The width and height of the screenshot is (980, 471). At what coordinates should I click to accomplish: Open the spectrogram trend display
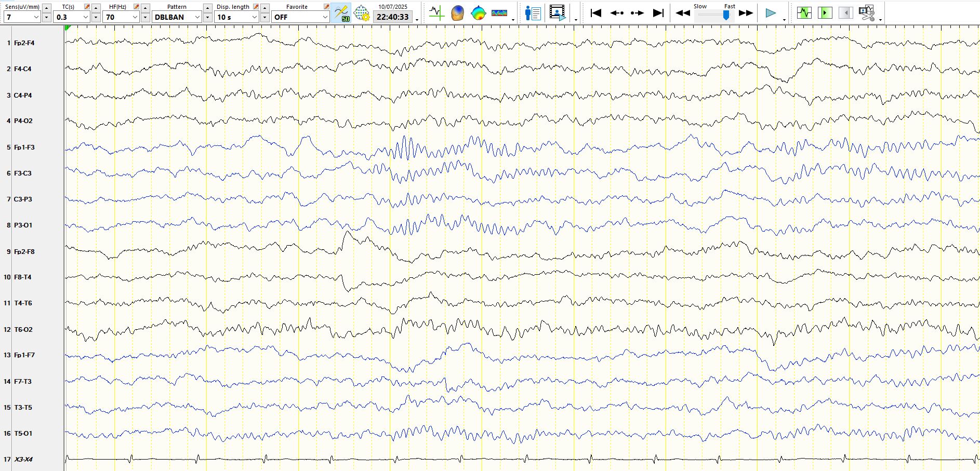point(499,13)
